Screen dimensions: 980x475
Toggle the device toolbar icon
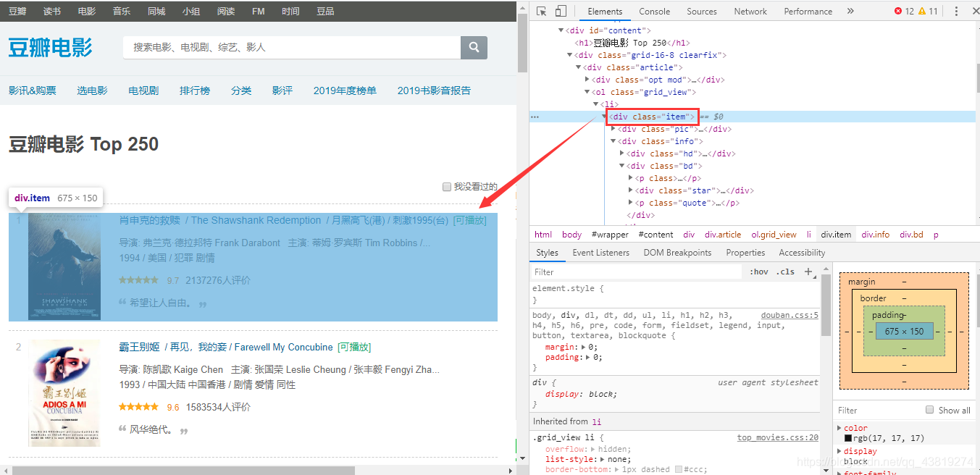tap(561, 11)
